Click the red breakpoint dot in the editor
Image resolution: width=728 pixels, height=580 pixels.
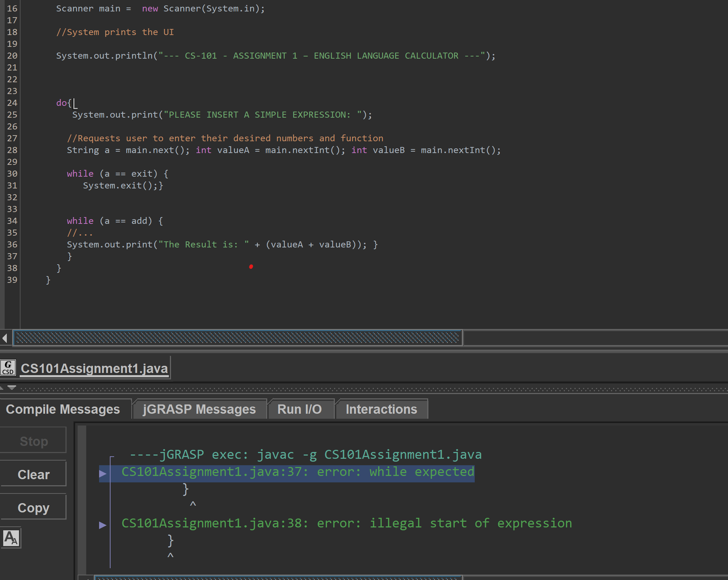click(251, 266)
